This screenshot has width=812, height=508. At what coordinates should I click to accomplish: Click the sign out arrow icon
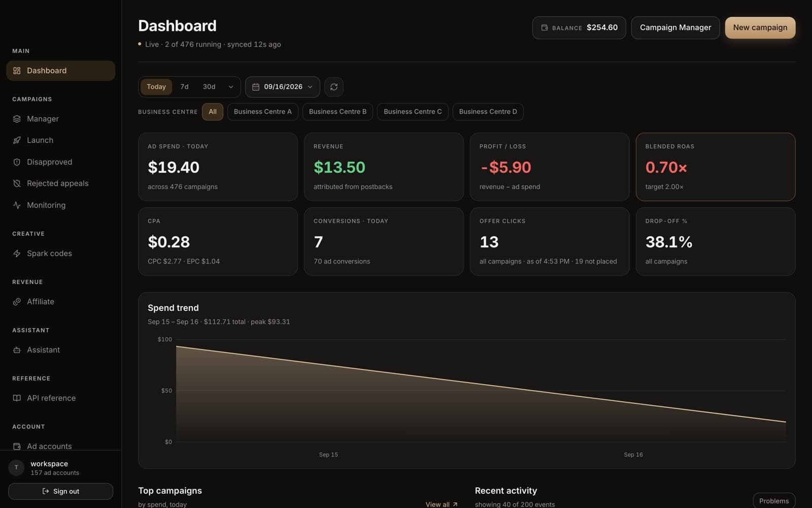click(46, 491)
